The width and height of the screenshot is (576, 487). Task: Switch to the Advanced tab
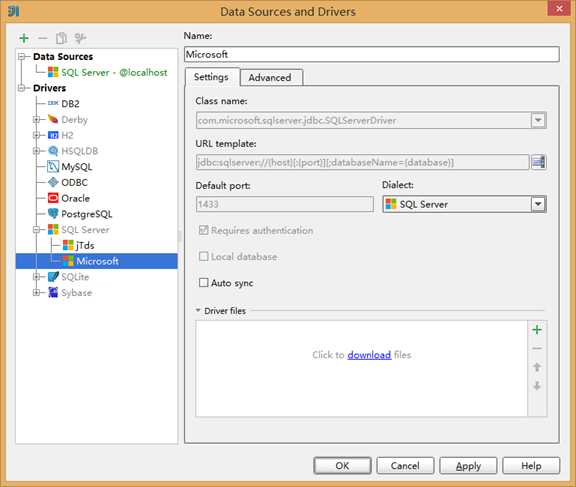[271, 77]
